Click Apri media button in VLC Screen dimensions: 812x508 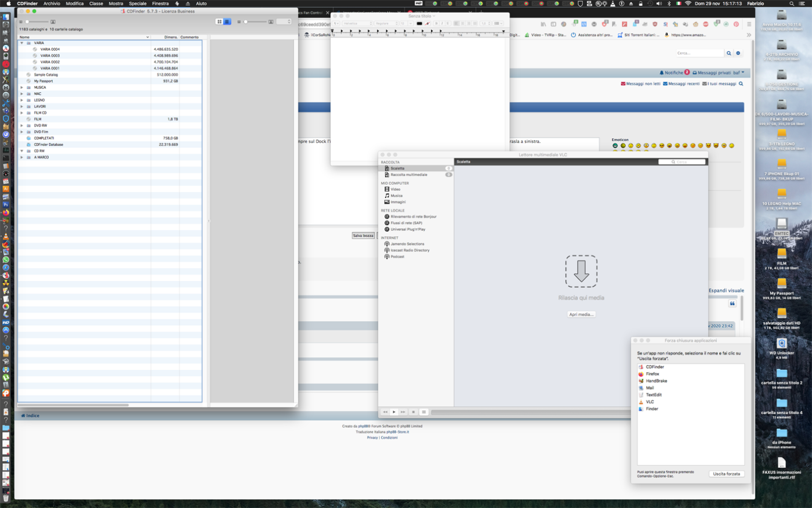pyautogui.click(x=581, y=314)
